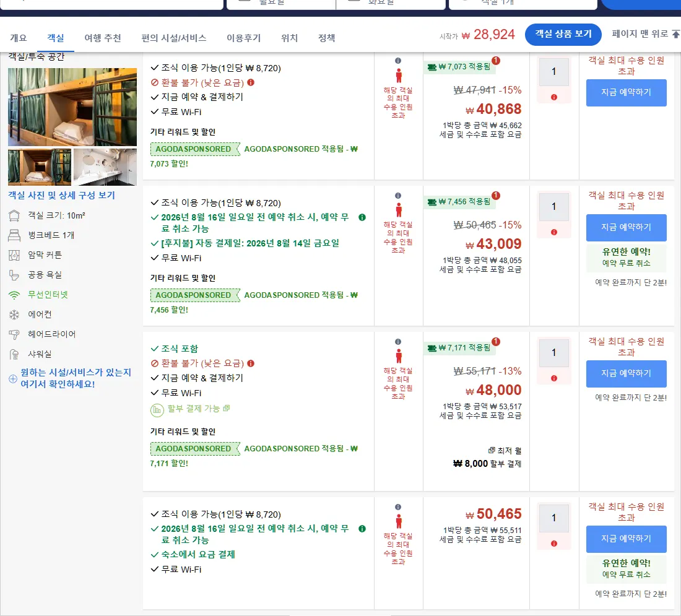The image size is (681, 616).
Task: Click the 시작가 ₩28,924 price text
Action: pyautogui.click(x=477, y=34)
